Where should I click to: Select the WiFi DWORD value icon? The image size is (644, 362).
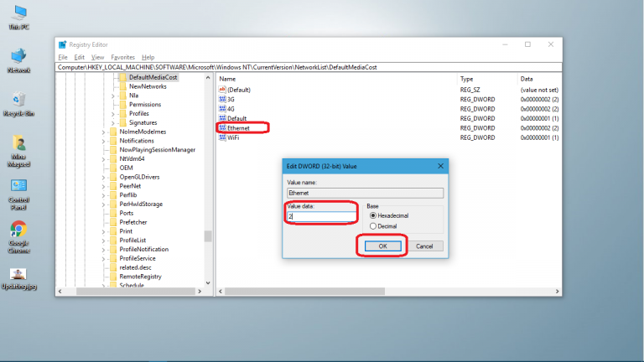pyautogui.click(x=222, y=137)
